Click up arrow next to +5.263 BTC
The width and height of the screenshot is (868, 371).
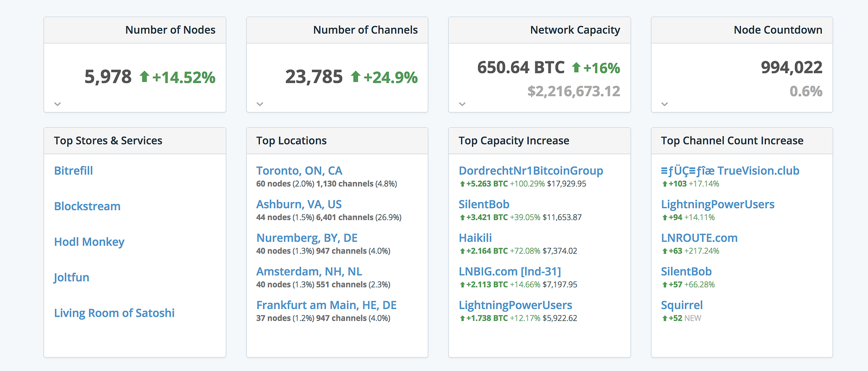pos(462,184)
